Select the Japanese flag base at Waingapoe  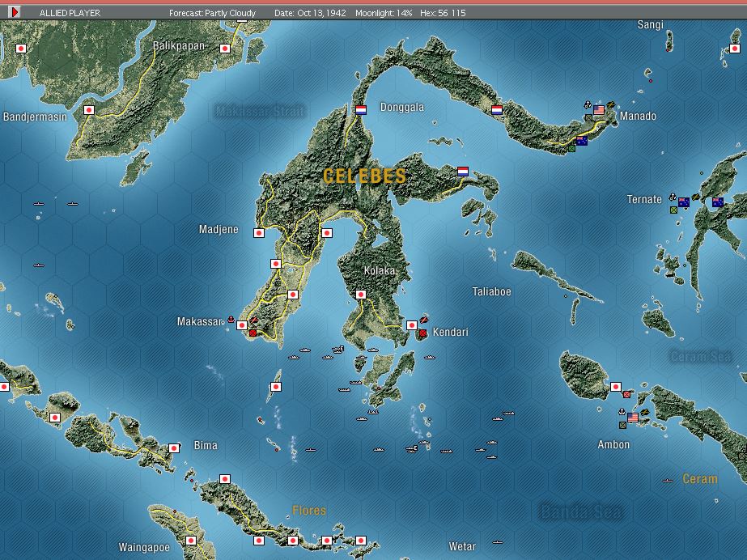coord(190,541)
